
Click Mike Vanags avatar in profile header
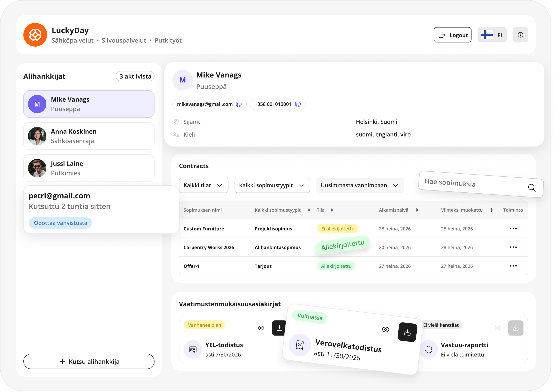tap(183, 80)
